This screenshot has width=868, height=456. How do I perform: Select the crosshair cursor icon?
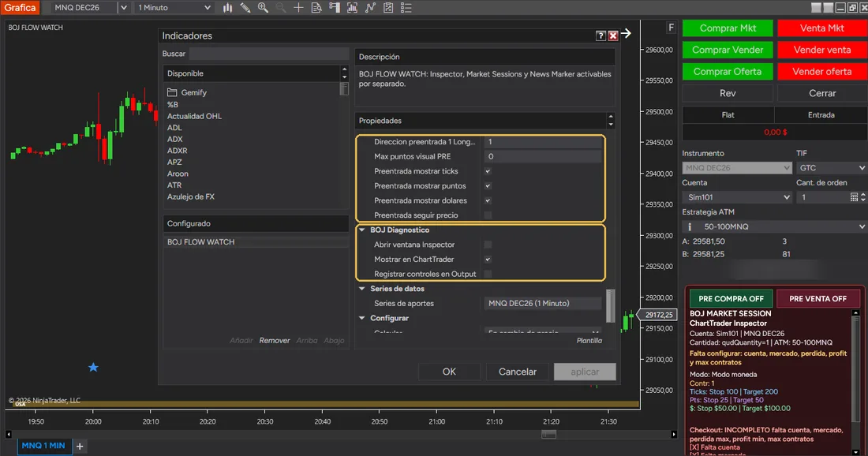click(x=298, y=8)
